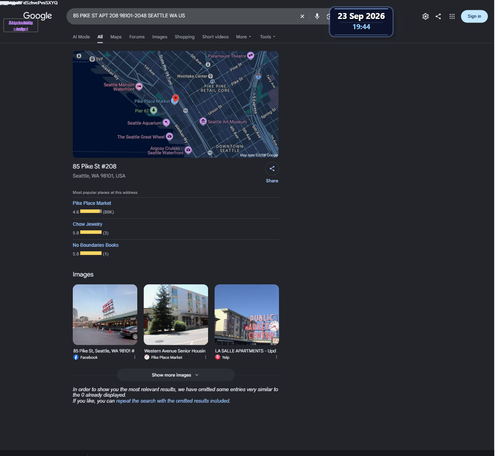Image resolution: width=500 pixels, height=456 pixels.
Task: Switch to the Short videos tab
Action: pyautogui.click(x=215, y=37)
